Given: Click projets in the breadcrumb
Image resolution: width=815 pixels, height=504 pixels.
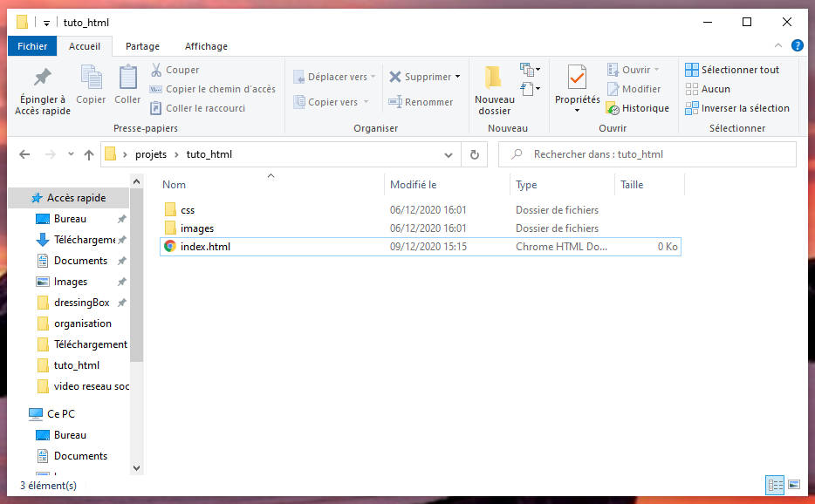Looking at the screenshot, I should (151, 154).
